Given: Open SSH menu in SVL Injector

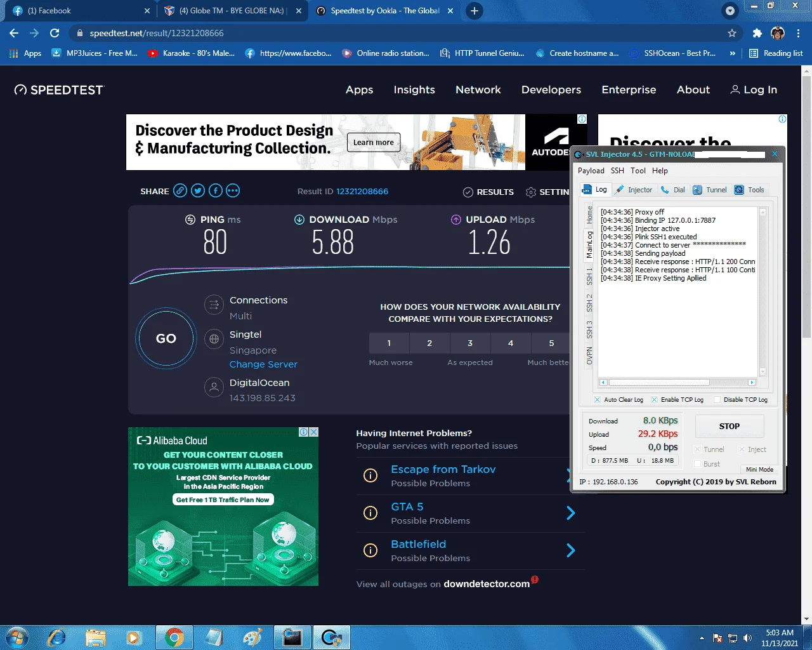Looking at the screenshot, I should [x=617, y=171].
